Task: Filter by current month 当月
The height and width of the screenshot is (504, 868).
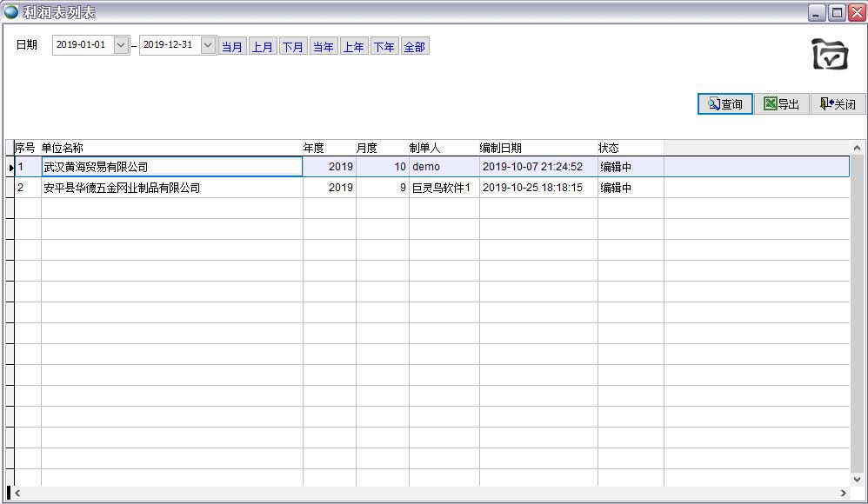Action: [x=232, y=47]
